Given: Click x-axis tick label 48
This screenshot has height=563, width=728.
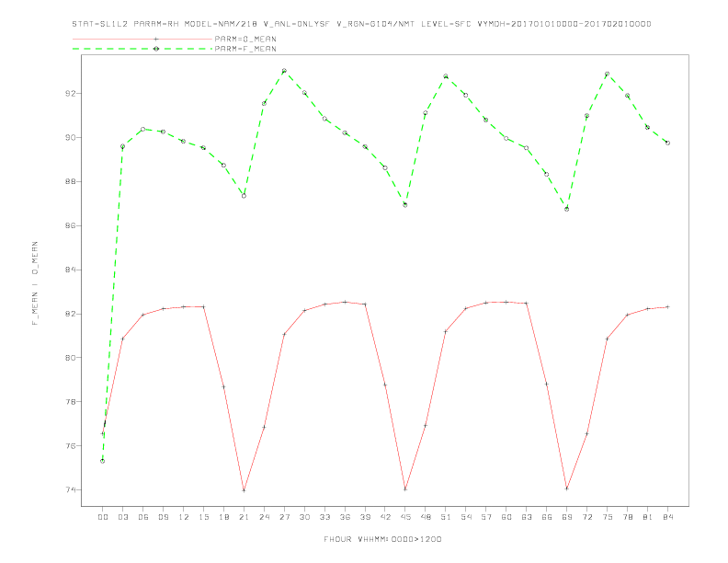Looking at the screenshot, I should coord(426,517).
